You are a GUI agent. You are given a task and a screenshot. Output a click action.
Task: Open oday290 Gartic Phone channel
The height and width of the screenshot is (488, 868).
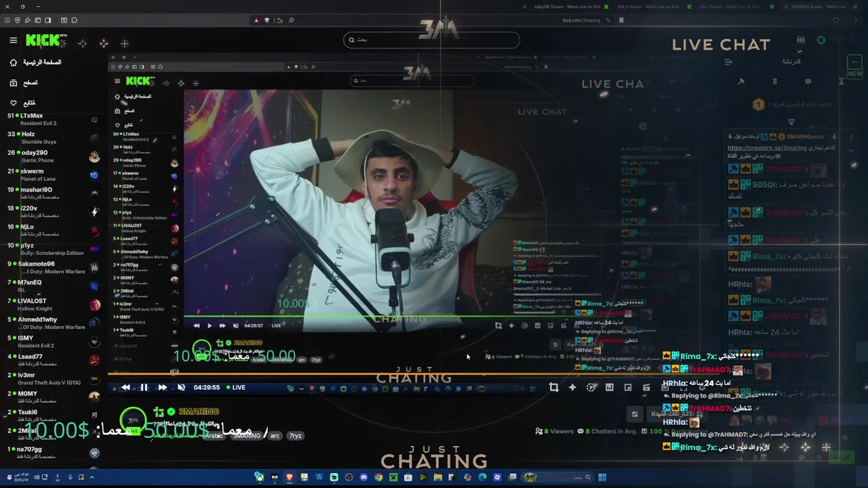[x=53, y=157]
